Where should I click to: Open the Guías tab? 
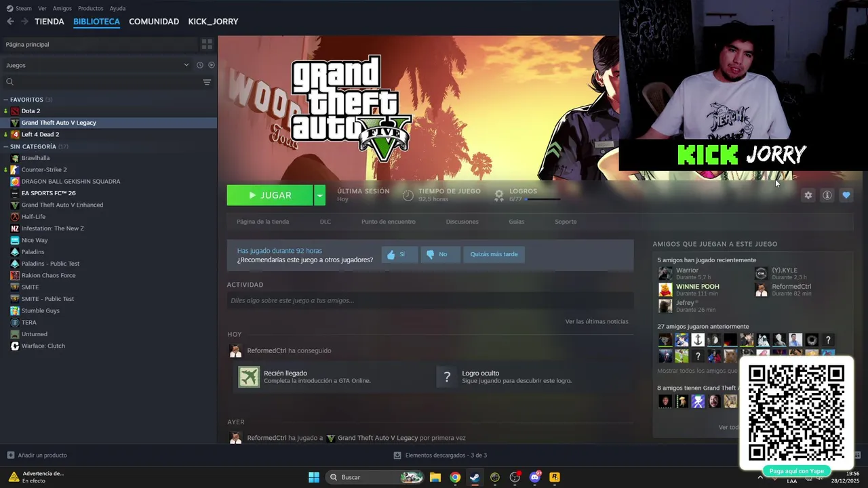pos(517,222)
